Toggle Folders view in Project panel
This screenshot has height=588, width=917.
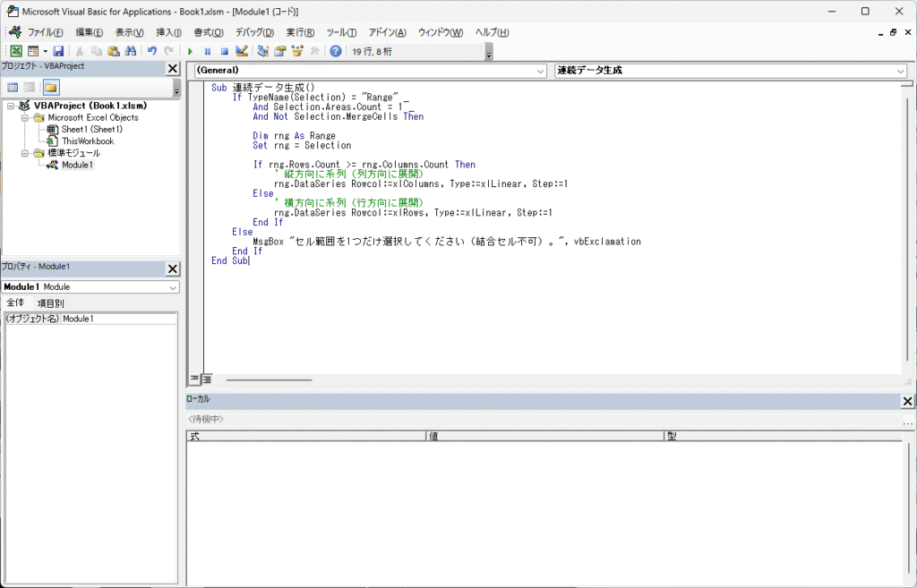[x=51, y=88]
